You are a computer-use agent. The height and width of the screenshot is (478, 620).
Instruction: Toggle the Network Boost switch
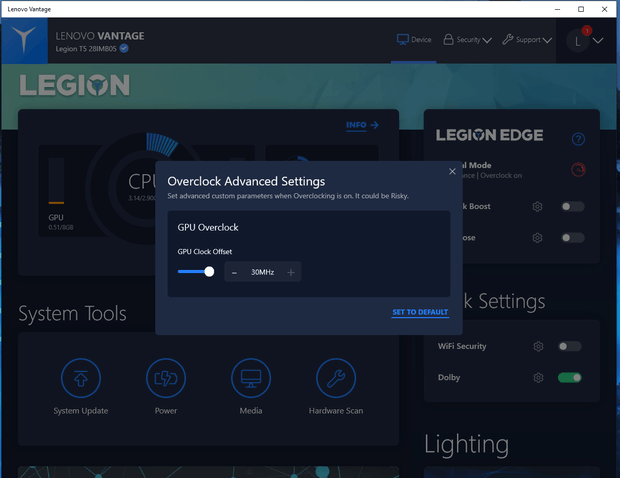pyautogui.click(x=573, y=206)
